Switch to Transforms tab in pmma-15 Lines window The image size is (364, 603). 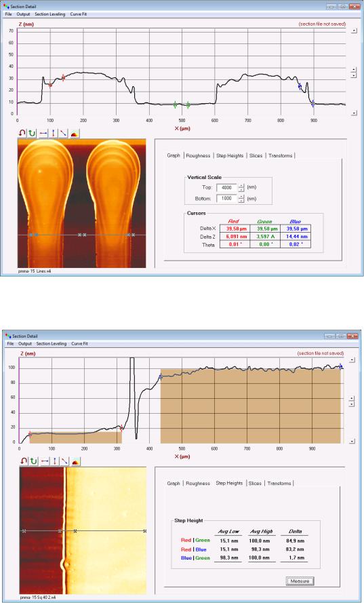281,156
